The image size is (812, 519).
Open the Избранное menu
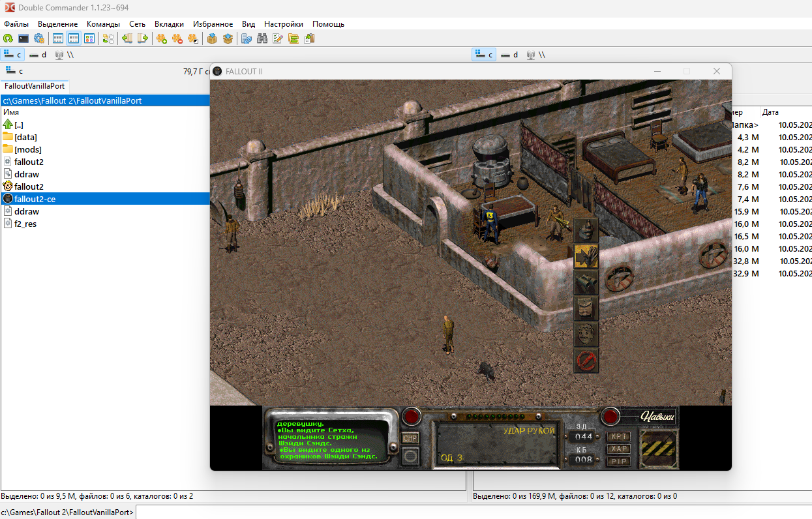click(213, 23)
